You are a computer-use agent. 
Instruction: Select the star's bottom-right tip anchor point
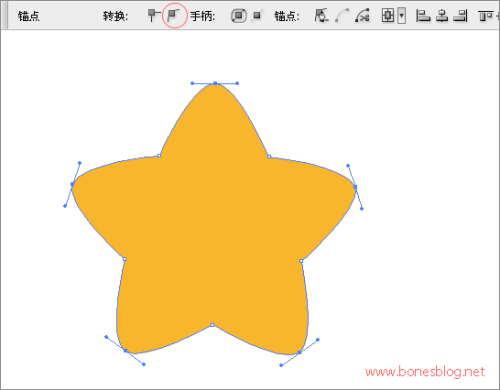pos(299,352)
